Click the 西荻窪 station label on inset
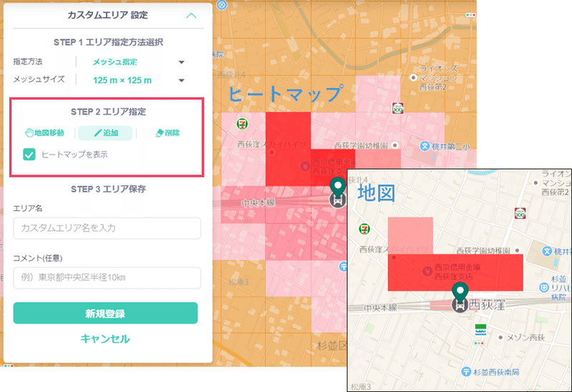The image size is (572, 392). (x=487, y=305)
